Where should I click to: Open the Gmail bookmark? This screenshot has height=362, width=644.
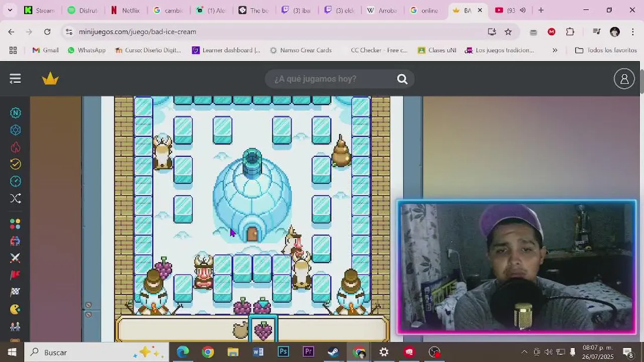pyautogui.click(x=46, y=50)
